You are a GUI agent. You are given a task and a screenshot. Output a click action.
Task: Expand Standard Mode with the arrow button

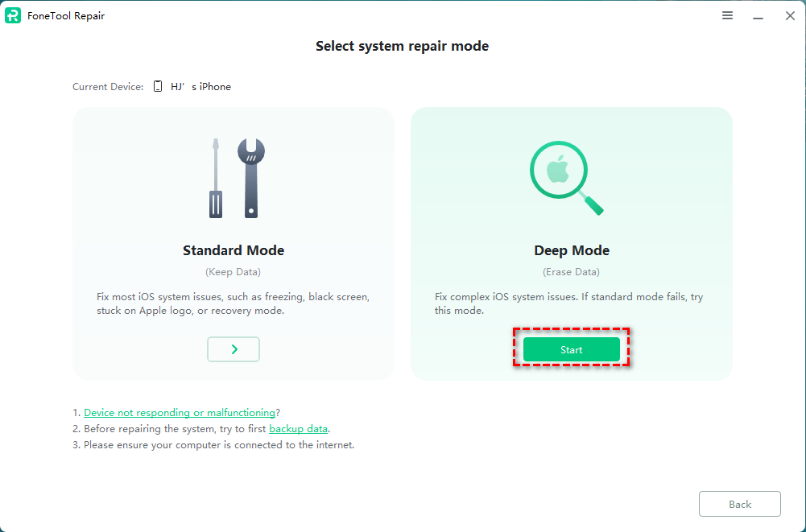pos(234,349)
